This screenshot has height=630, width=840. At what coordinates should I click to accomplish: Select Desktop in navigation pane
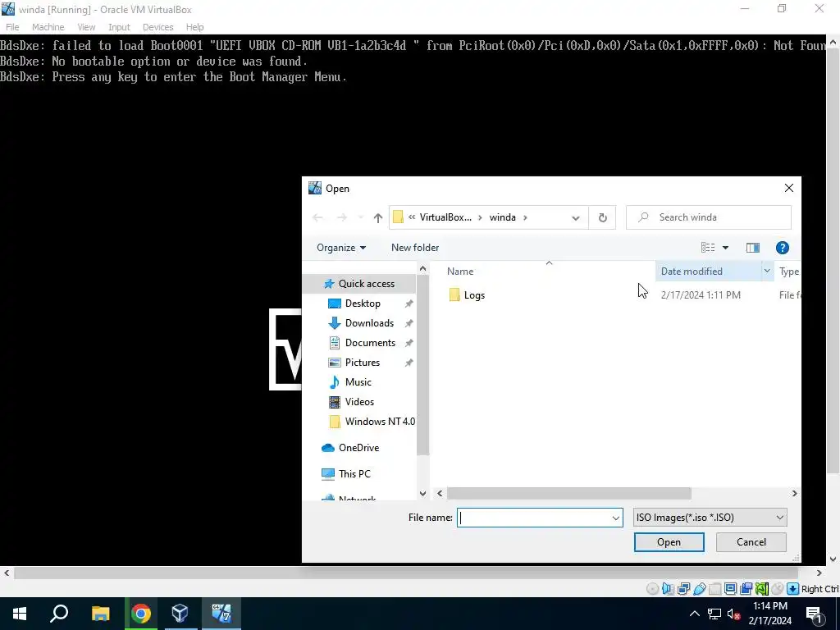pos(363,304)
